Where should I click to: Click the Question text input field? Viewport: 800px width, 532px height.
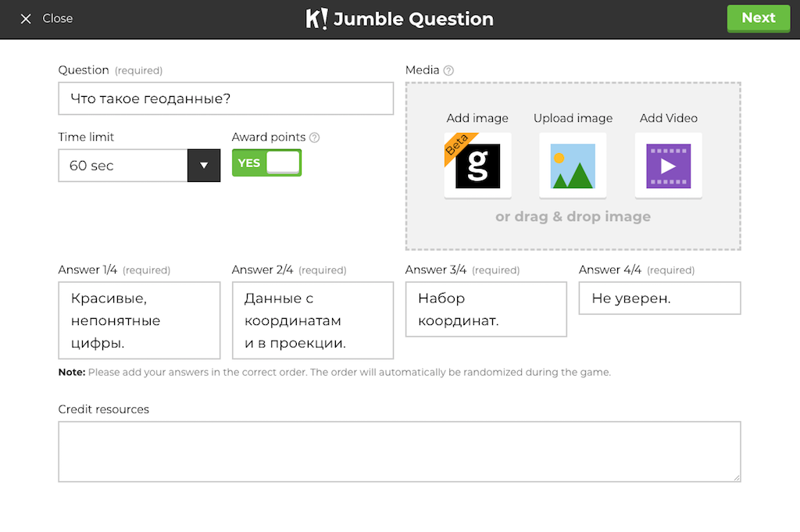click(226, 98)
